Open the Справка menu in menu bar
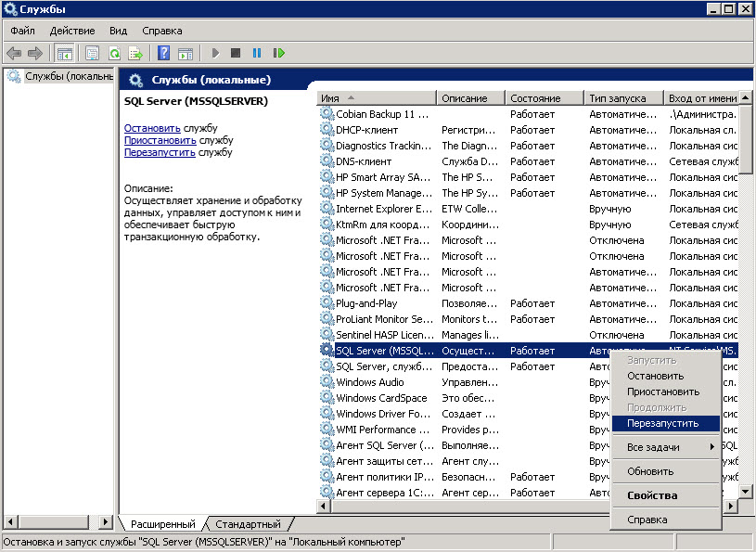This screenshot has height=552, width=756. [x=162, y=31]
